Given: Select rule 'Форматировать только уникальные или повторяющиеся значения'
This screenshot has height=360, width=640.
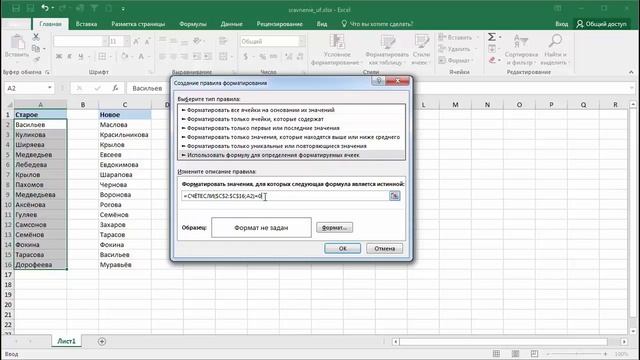Looking at the screenshot, I should (x=291, y=146).
